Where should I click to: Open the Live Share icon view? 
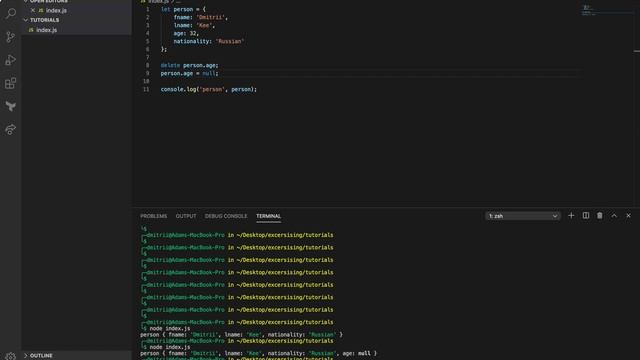click(11, 129)
